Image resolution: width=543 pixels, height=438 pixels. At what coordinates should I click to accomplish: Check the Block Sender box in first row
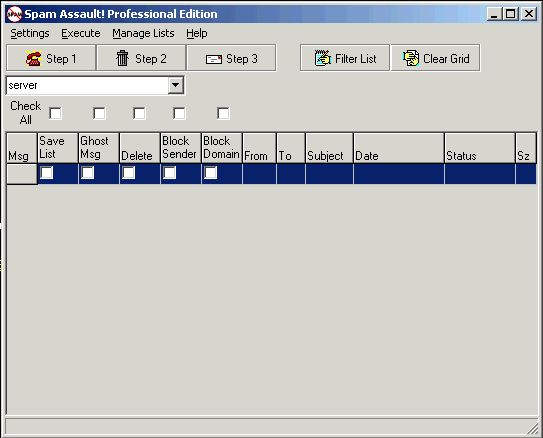[x=169, y=172]
